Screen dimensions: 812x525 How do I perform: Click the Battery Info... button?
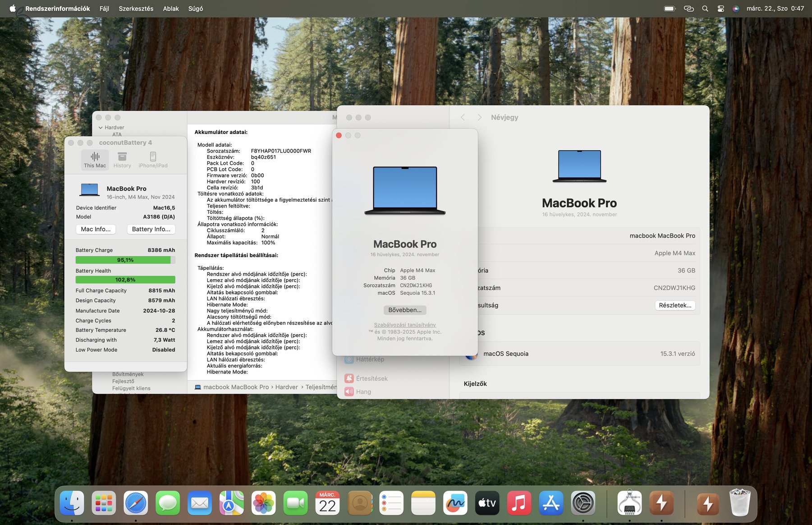(x=151, y=229)
